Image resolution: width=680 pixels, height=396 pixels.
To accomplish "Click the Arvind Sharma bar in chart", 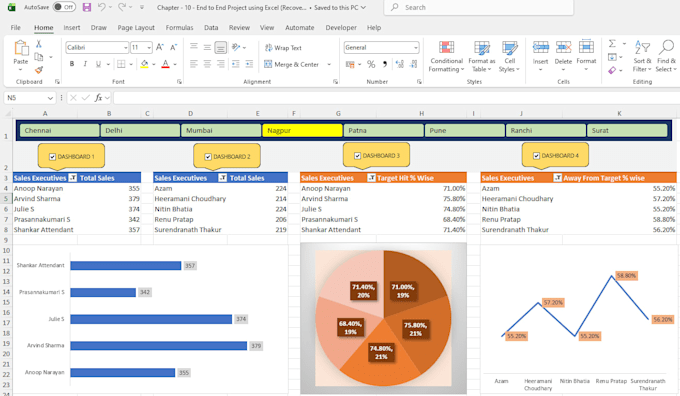I will 159,346.
